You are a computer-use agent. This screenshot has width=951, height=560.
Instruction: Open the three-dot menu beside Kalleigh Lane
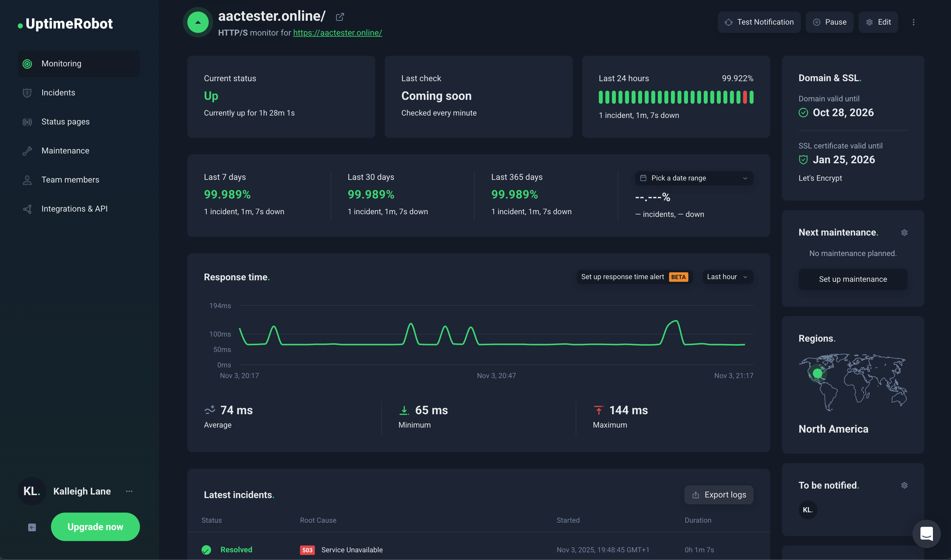[129, 491]
